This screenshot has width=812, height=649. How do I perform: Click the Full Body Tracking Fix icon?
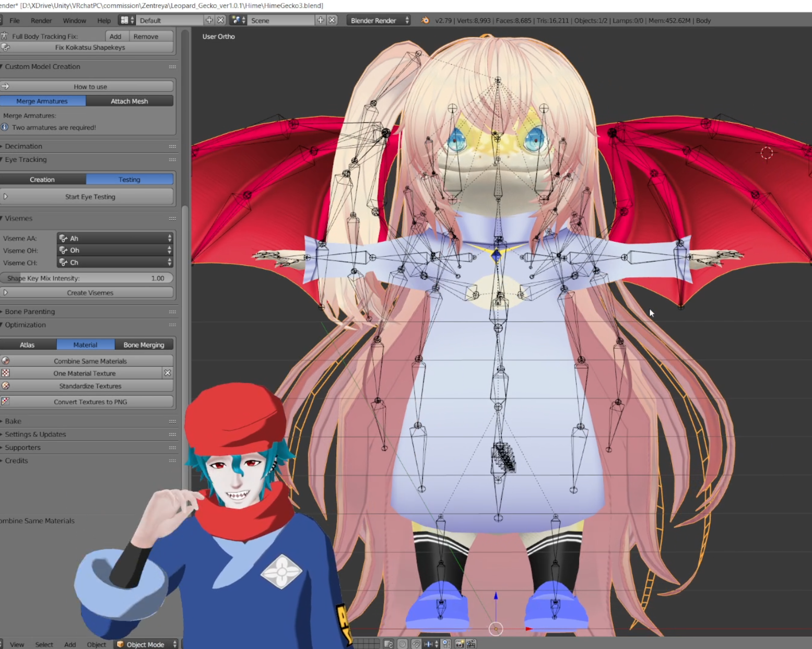coord(5,36)
